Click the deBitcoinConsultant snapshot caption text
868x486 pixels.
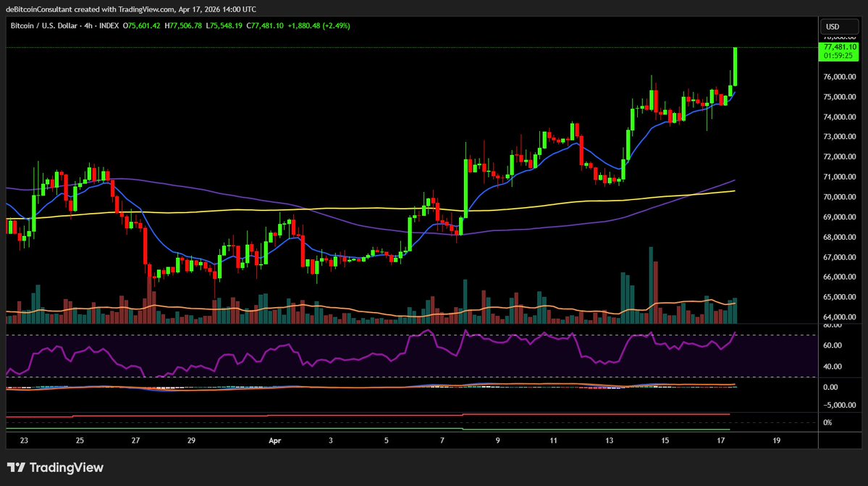coord(130,9)
